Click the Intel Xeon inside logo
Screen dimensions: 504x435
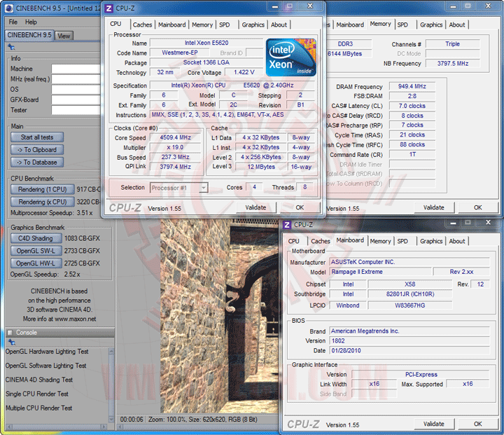point(293,57)
